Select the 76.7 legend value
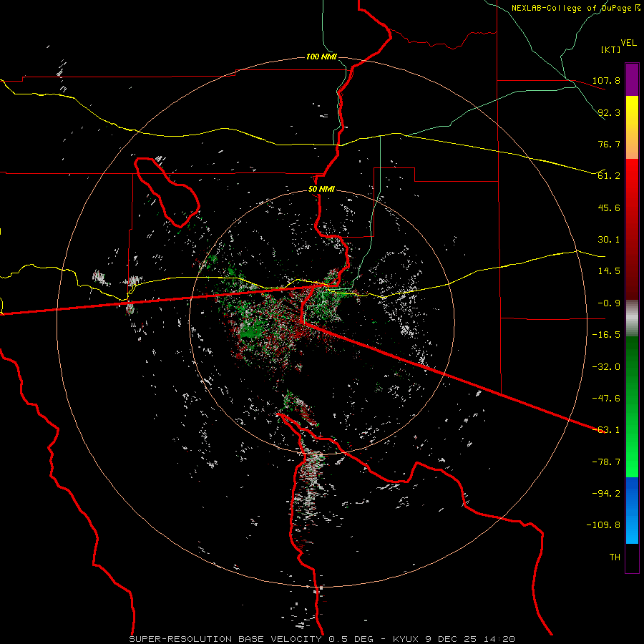 tap(609, 144)
